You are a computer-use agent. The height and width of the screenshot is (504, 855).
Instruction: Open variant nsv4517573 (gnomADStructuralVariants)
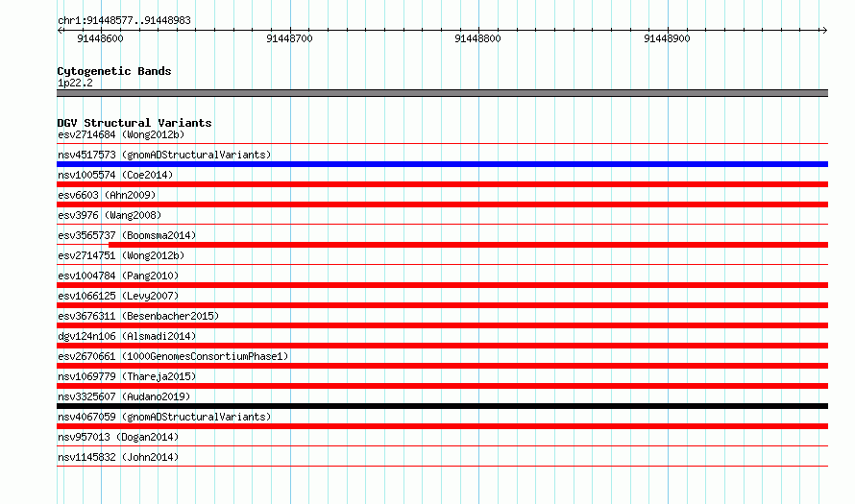pyautogui.click(x=164, y=155)
